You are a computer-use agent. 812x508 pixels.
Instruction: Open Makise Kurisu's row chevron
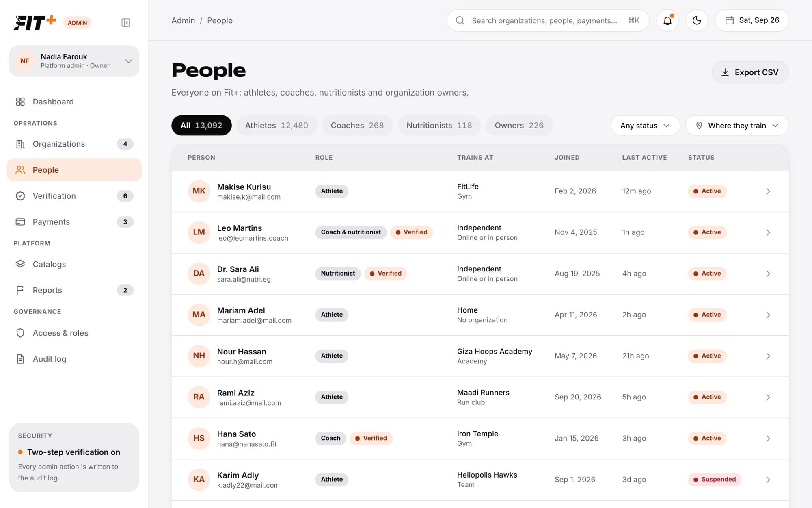point(768,191)
